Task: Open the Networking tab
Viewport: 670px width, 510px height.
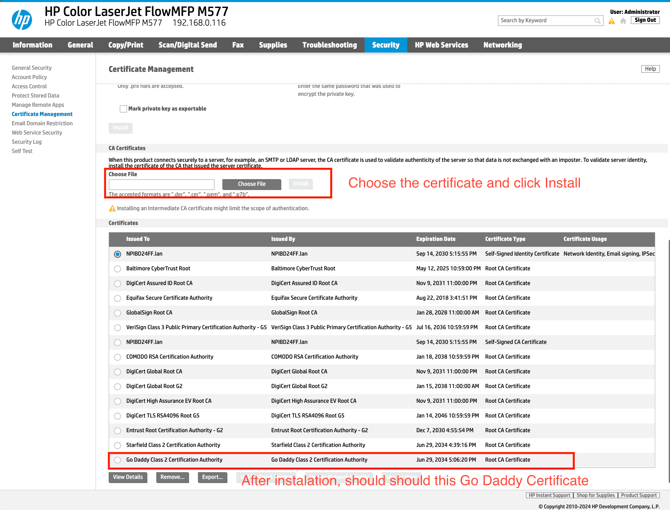Action: pyautogui.click(x=502, y=45)
